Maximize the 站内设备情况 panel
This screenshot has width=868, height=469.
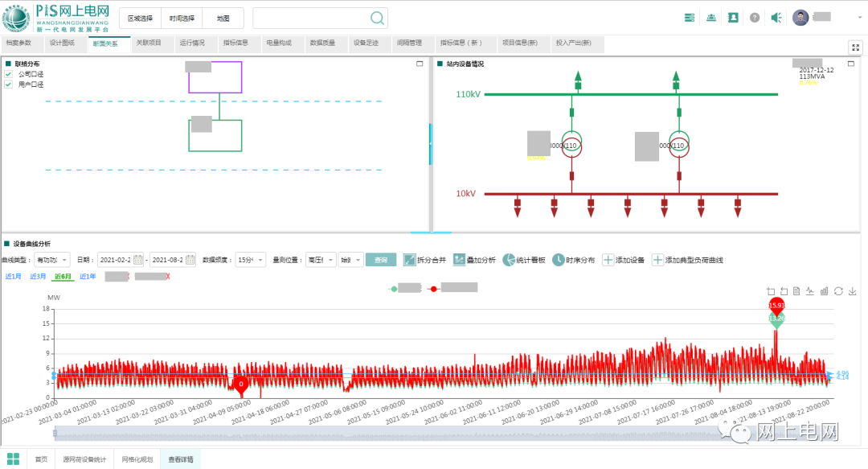(x=851, y=64)
